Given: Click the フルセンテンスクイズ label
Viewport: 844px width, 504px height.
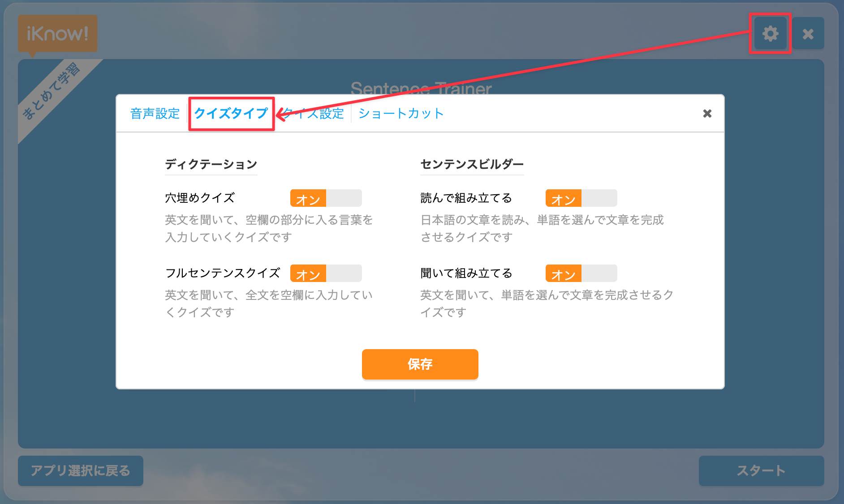Looking at the screenshot, I should coord(223,273).
